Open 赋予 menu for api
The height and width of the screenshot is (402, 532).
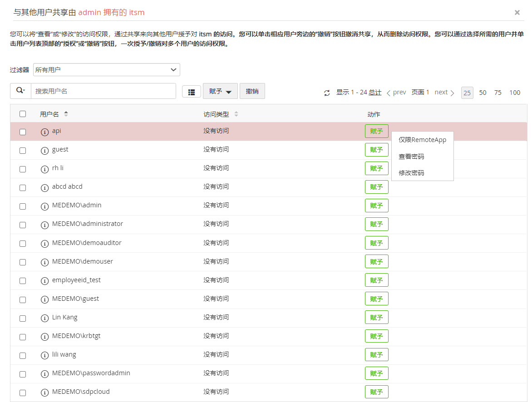point(377,131)
